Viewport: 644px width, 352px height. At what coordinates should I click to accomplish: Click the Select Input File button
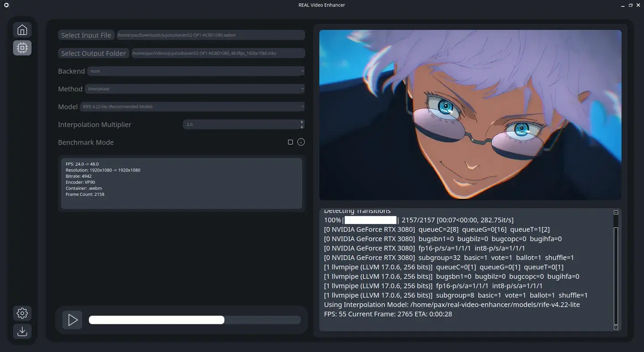click(x=86, y=35)
